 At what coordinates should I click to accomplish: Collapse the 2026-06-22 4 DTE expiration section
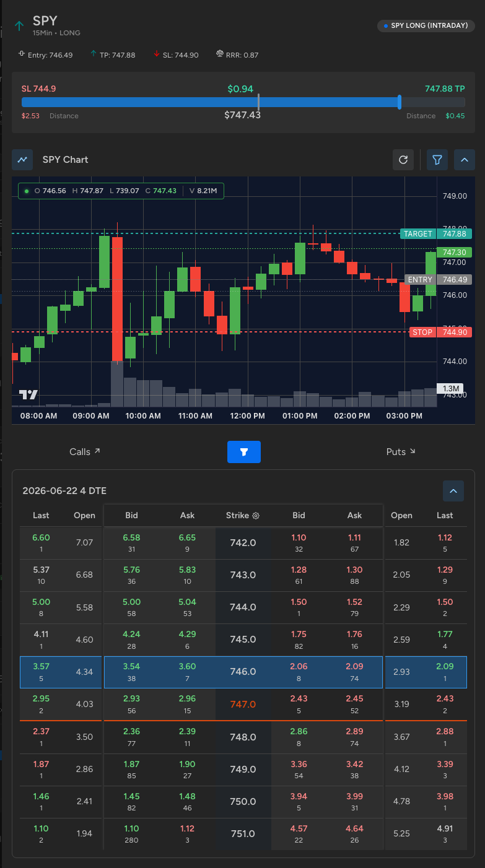coord(453,491)
